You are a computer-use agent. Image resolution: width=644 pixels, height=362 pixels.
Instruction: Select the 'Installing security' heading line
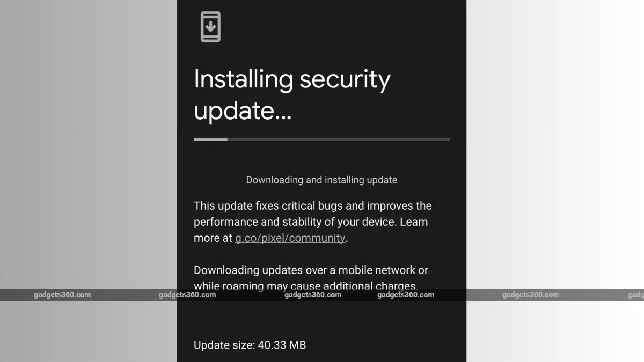click(292, 79)
